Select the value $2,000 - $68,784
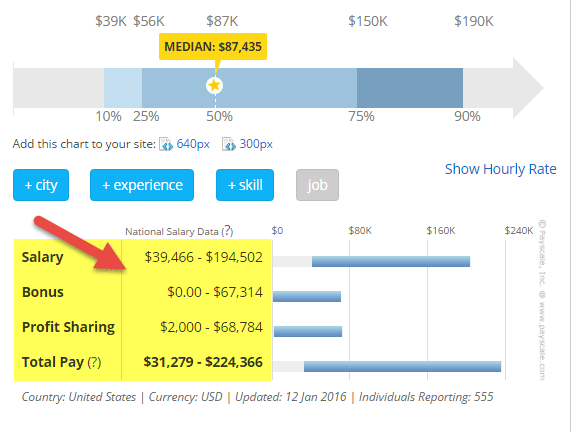 (x=211, y=327)
